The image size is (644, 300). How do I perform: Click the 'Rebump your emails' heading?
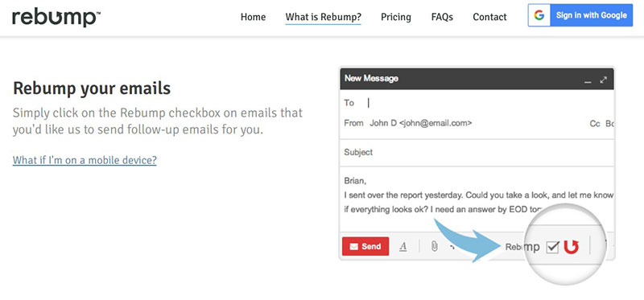[92, 88]
